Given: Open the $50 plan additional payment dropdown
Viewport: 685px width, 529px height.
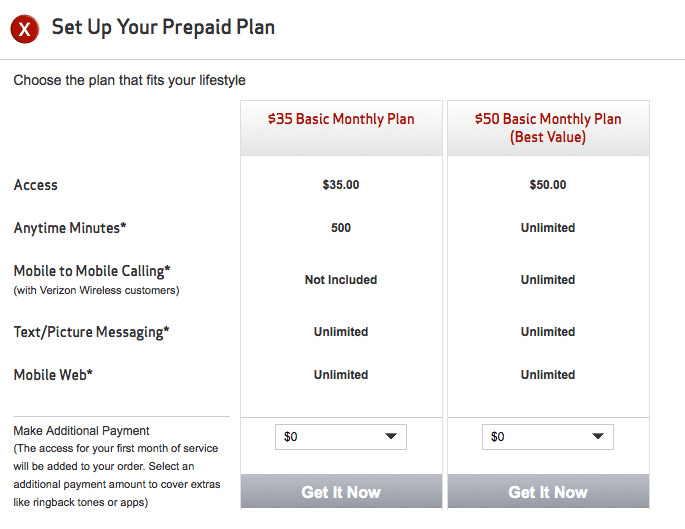Looking at the screenshot, I should pyautogui.click(x=547, y=437).
